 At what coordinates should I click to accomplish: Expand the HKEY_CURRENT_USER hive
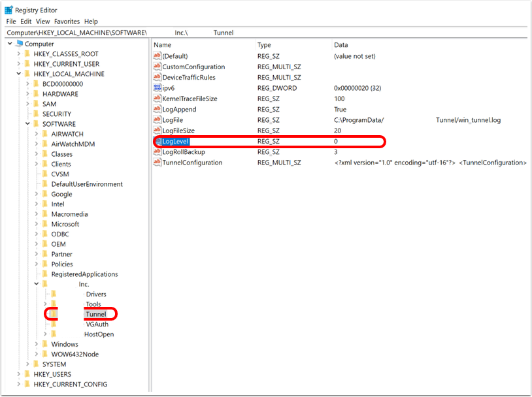[19, 64]
